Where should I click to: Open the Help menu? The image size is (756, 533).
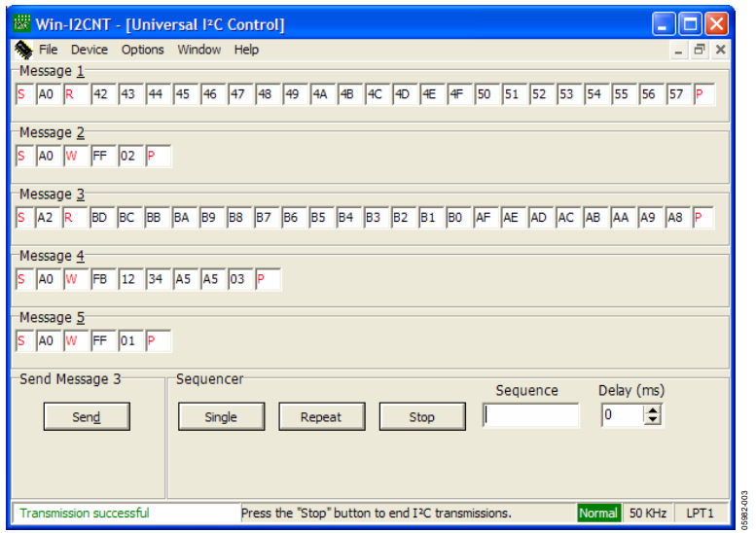246,50
